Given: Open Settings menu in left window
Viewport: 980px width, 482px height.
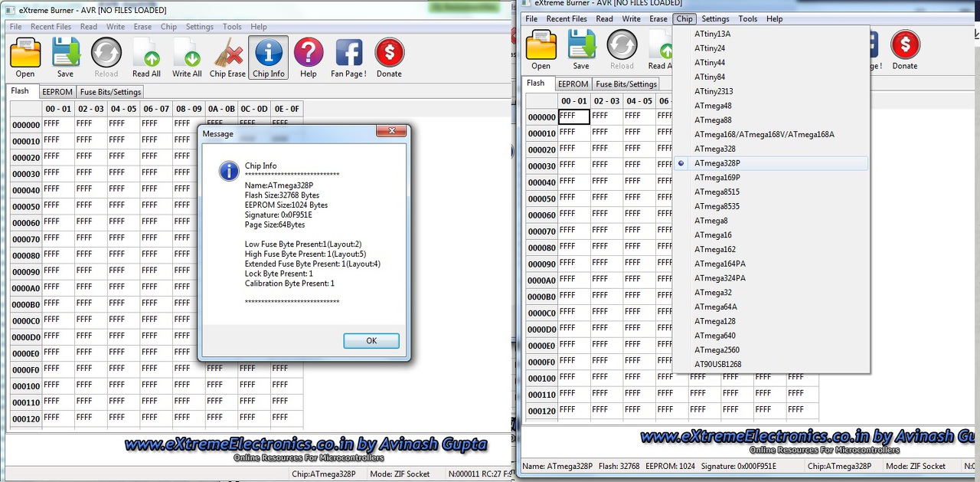Looking at the screenshot, I should coord(200,27).
